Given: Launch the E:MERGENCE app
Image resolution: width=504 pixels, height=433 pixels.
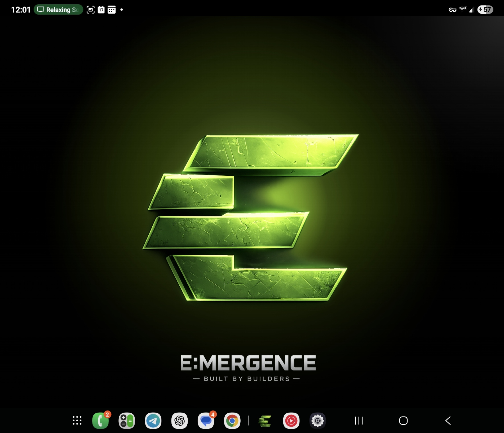Looking at the screenshot, I should (x=265, y=421).
